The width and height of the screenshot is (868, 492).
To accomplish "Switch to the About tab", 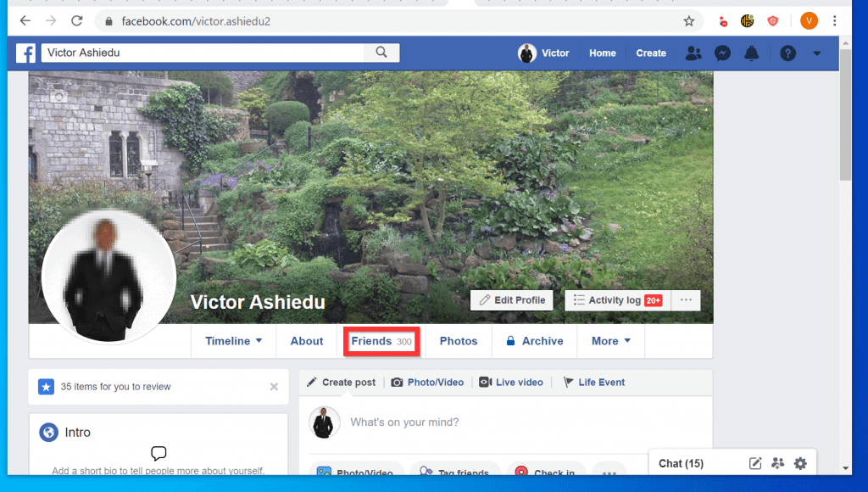I will [307, 341].
